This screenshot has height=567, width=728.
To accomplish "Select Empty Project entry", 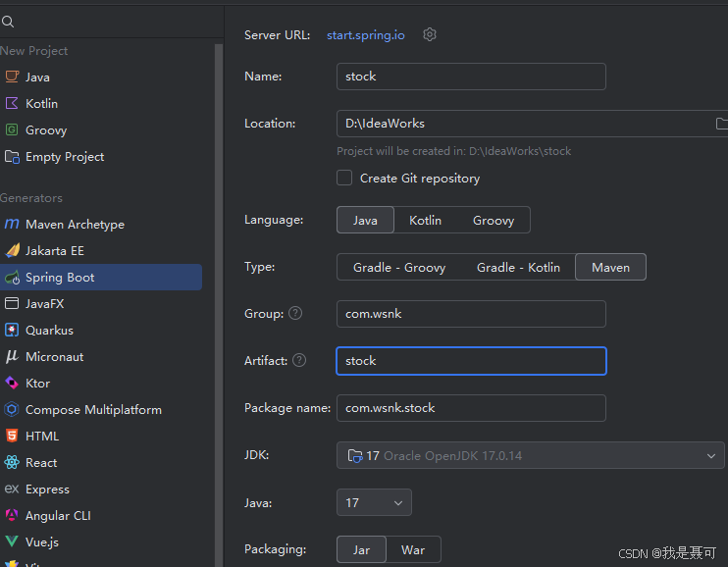I will tap(101, 157).
